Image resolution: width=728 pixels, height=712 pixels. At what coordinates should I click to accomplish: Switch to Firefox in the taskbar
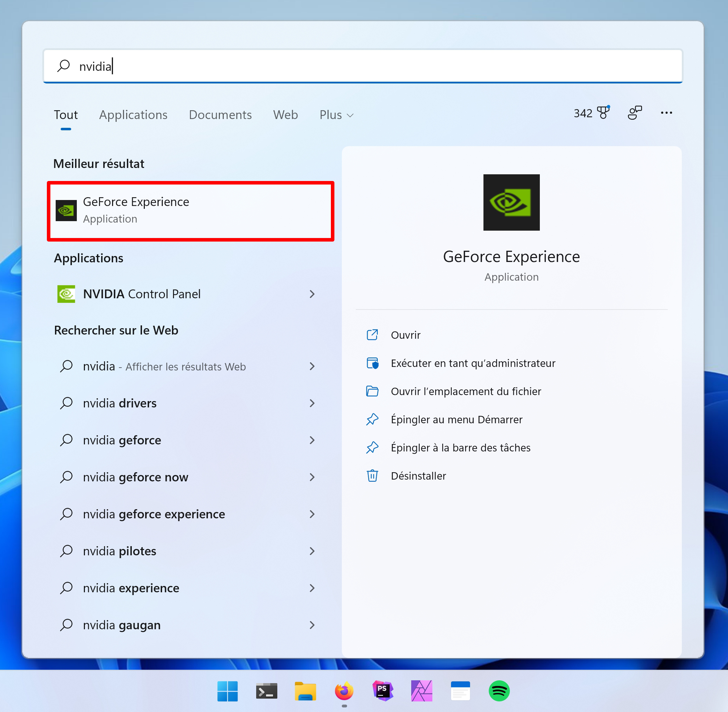pos(344,691)
